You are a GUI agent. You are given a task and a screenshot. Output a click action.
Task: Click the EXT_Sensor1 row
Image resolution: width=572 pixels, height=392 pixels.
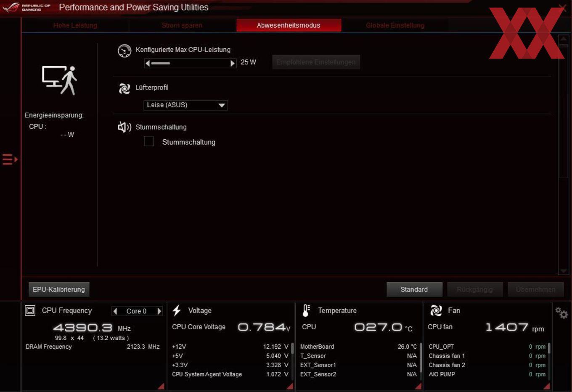point(358,365)
